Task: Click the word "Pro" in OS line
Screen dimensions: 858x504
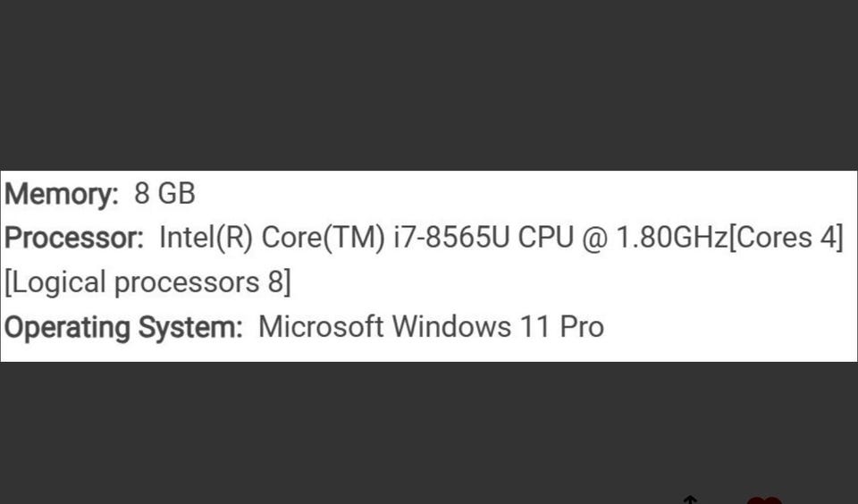Action: coord(582,327)
